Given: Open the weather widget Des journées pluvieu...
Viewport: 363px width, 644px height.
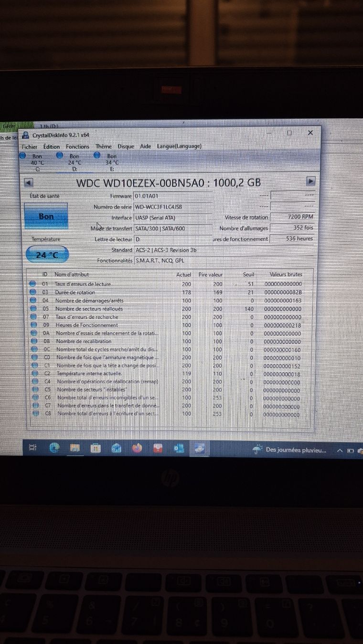Looking at the screenshot, I should pyautogui.click(x=289, y=449).
